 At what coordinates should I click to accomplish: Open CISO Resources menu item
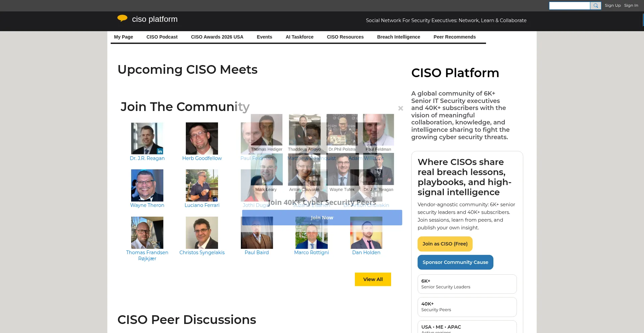click(x=345, y=37)
